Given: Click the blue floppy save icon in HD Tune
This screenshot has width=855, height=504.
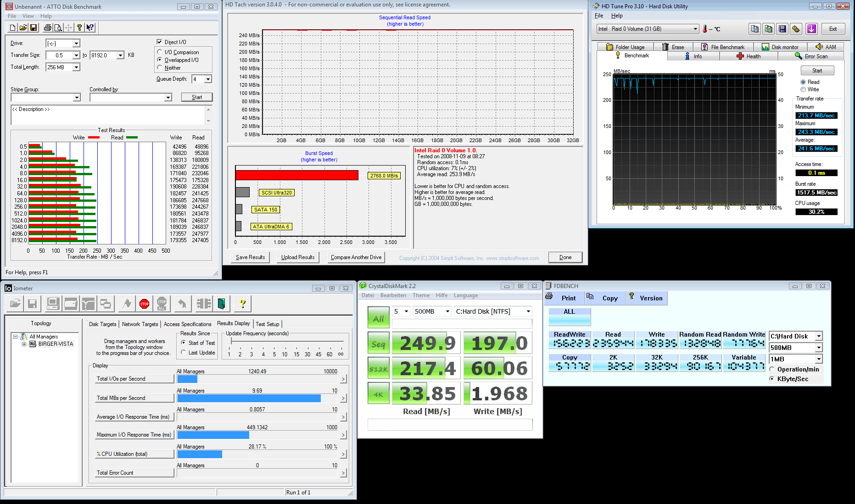Looking at the screenshot, I should pyautogui.click(x=782, y=29).
